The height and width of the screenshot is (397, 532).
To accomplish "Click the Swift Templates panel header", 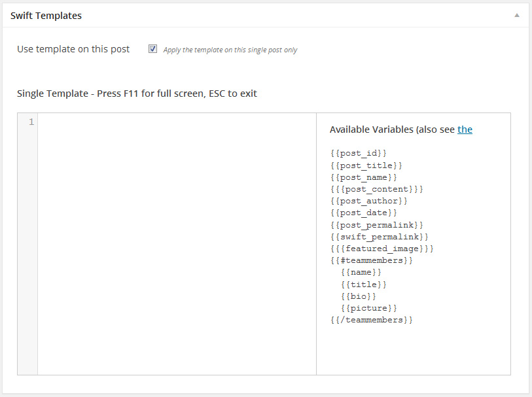I will (x=46, y=15).
